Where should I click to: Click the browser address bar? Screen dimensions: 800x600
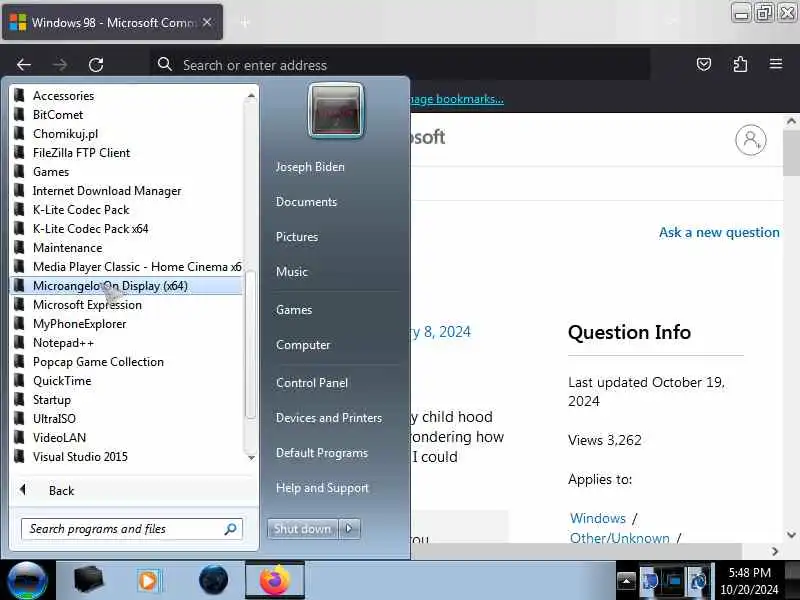[x=401, y=65]
